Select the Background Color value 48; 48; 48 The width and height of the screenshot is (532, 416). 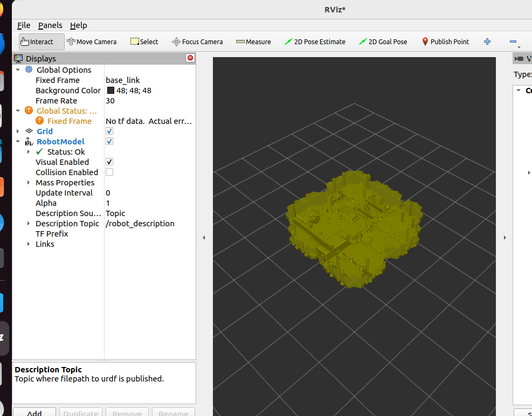134,91
